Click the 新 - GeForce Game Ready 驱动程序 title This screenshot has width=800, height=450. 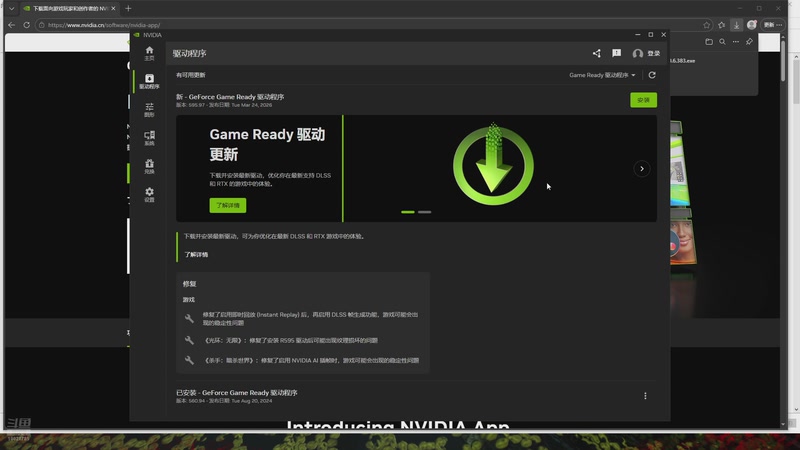[230, 97]
